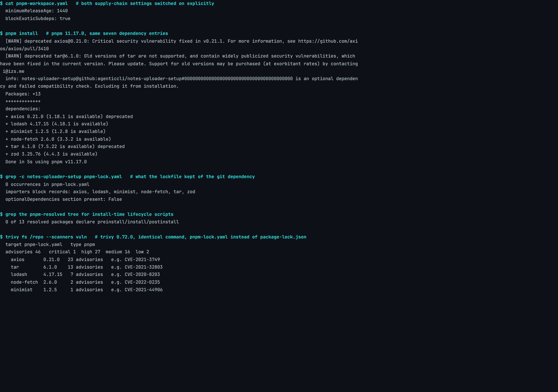Click the 'dependencies:' heading line
The image size is (558, 392).
point(23,109)
